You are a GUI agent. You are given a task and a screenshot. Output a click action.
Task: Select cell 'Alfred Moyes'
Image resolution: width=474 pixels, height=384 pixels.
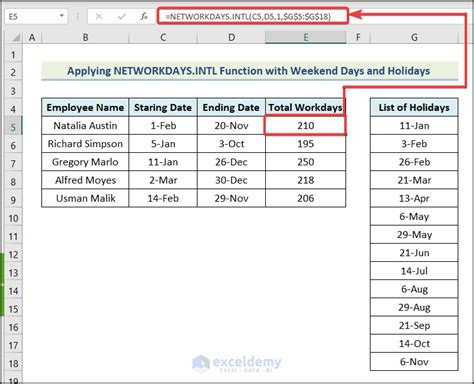point(85,180)
